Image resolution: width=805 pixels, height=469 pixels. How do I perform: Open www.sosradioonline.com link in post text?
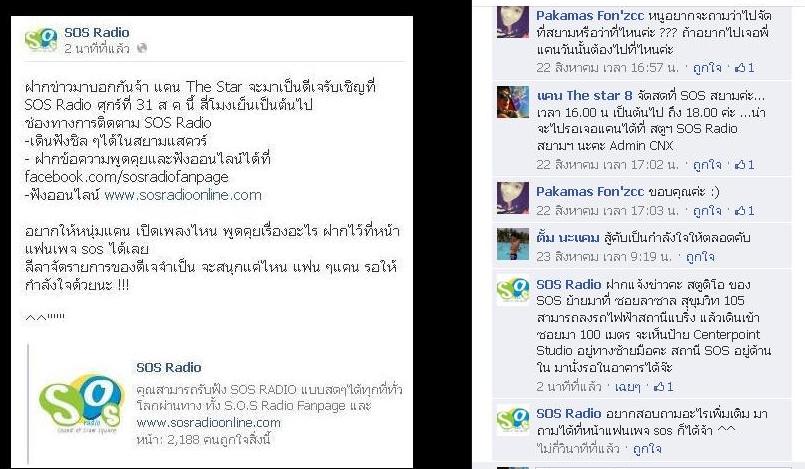(183, 195)
